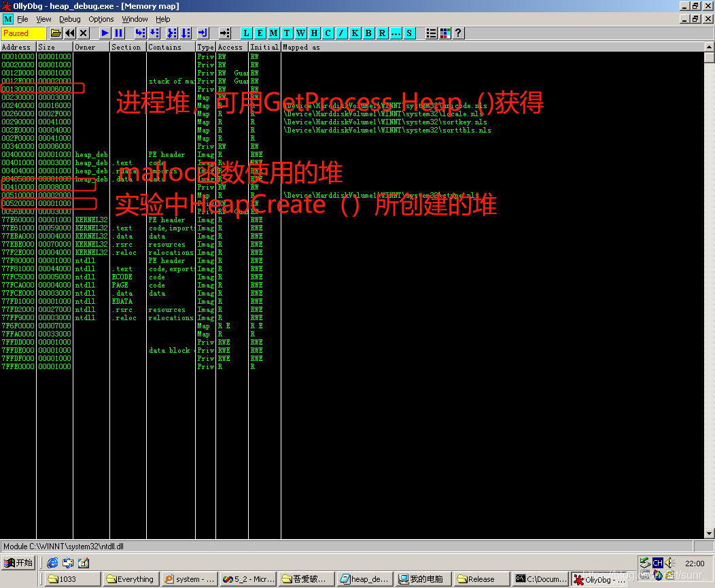The height and width of the screenshot is (588, 715).
Task: Sort by the Size column header
Action: [x=55, y=47]
